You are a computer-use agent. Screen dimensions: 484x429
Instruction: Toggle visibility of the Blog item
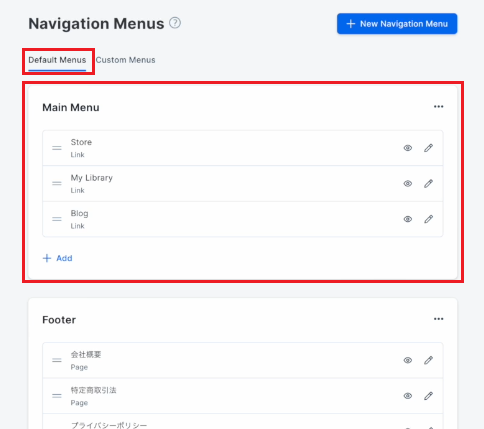408,219
